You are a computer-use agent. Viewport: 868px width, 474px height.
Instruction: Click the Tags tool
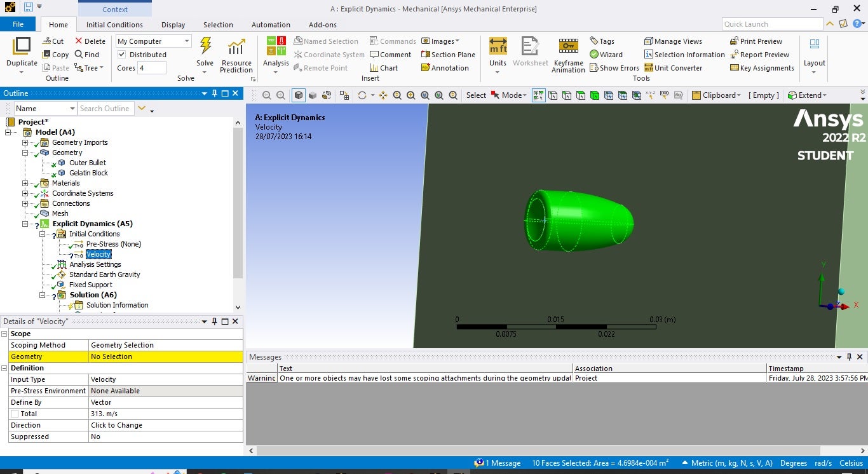(602, 41)
